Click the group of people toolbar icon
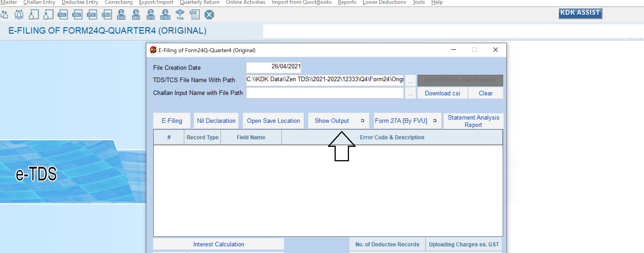Screen dimensions: 644x253 point(19,14)
